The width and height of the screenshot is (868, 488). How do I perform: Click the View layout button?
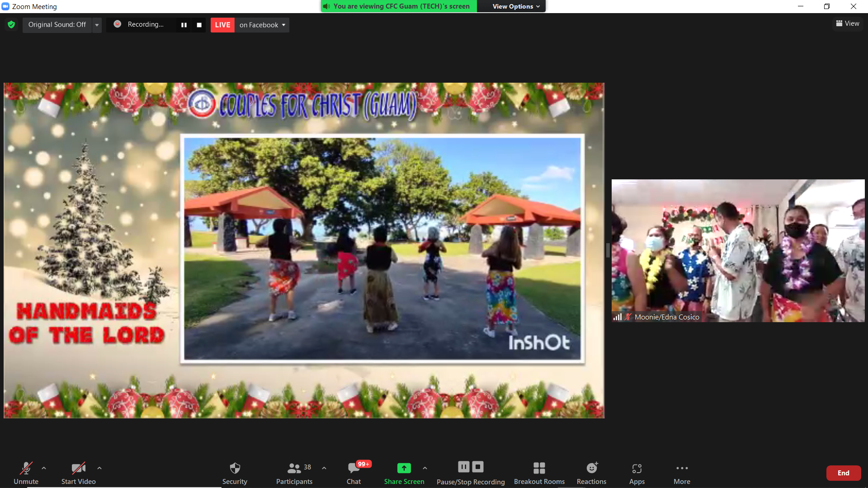coord(848,23)
